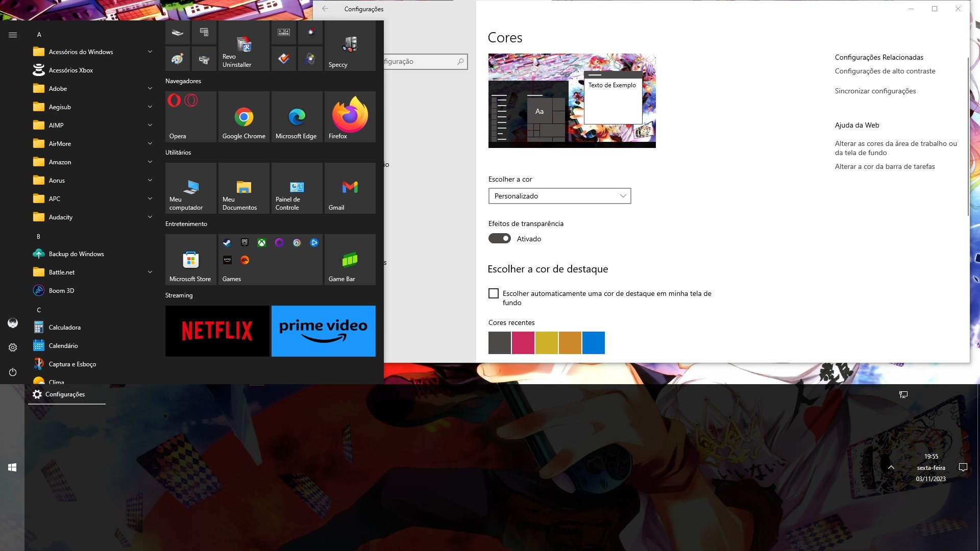Image resolution: width=980 pixels, height=551 pixels.
Task: Open Start menu Settings gear
Action: [13, 347]
